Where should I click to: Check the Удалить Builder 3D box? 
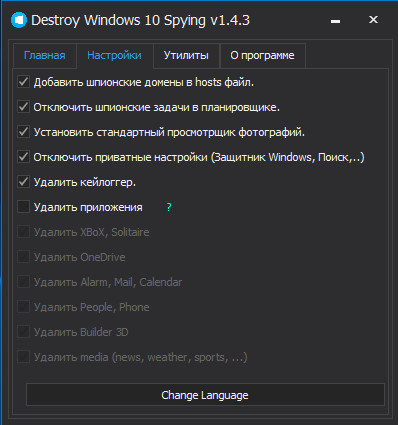tap(23, 332)
